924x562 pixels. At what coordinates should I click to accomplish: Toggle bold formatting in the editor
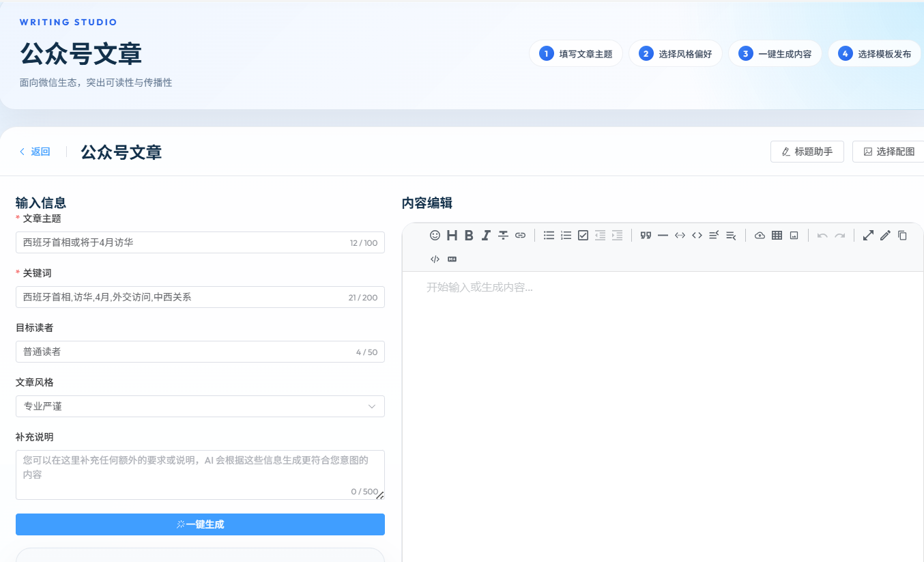click(x=469, y=236)
